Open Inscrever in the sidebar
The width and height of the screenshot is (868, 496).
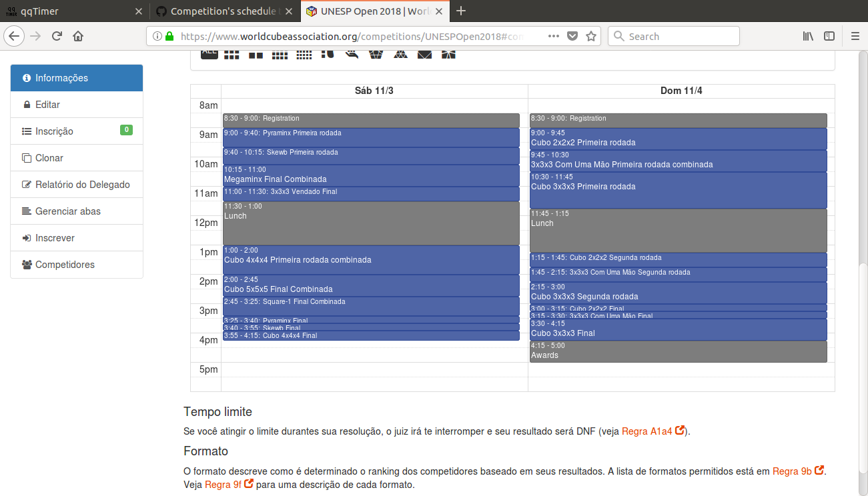tap(77, 238)
